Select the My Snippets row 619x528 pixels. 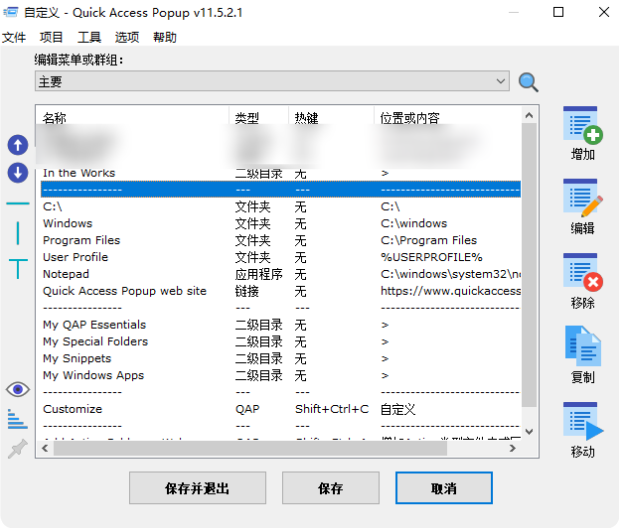[281, 359]
